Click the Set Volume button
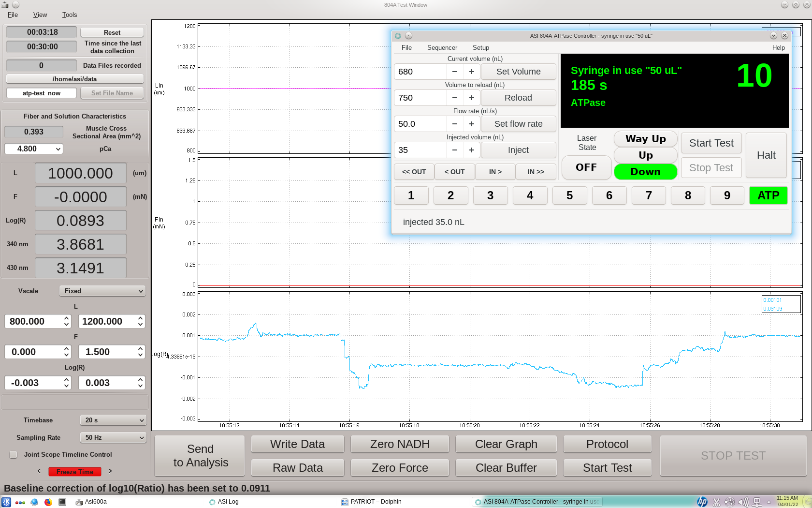812x508 pixels. pyautogui.click(x=518, y=72)
